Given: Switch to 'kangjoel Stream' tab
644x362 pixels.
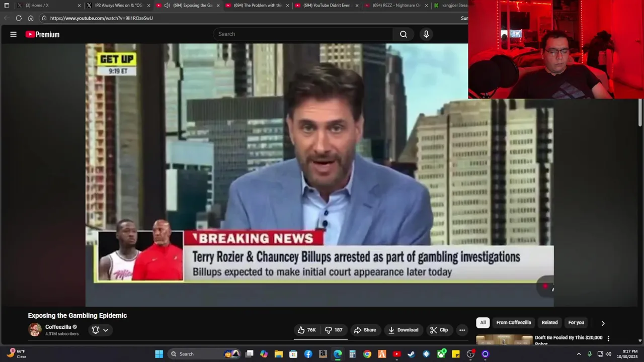Looking at the screenshot, I should pos(452,6).
